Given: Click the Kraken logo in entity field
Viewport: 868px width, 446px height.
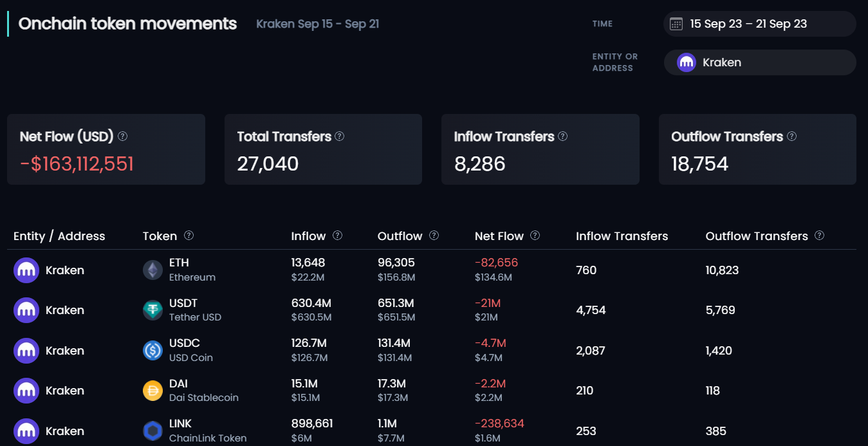Looking at the screenshot, I should 687,62.
